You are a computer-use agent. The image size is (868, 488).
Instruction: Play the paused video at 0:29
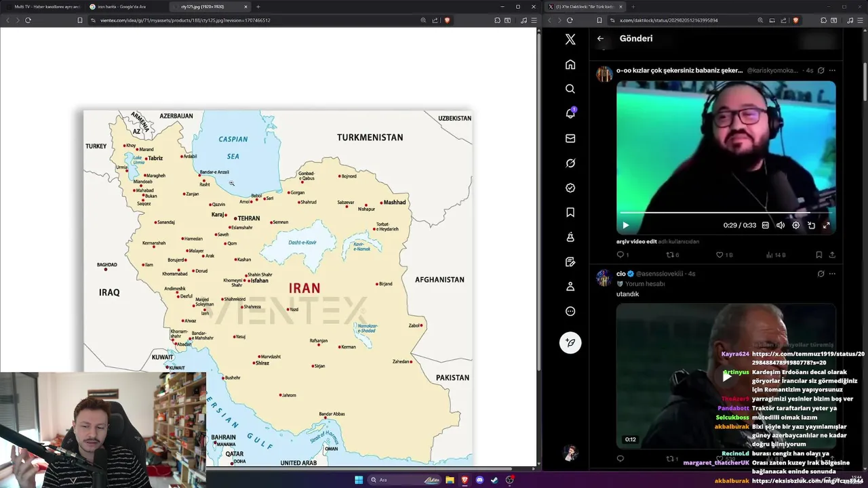(x=625, y=225)
